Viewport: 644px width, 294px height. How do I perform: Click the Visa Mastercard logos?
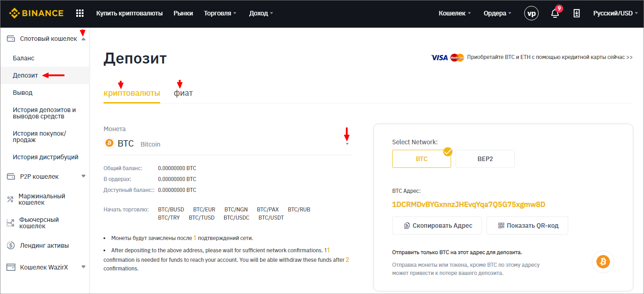[x=447, y=58]
